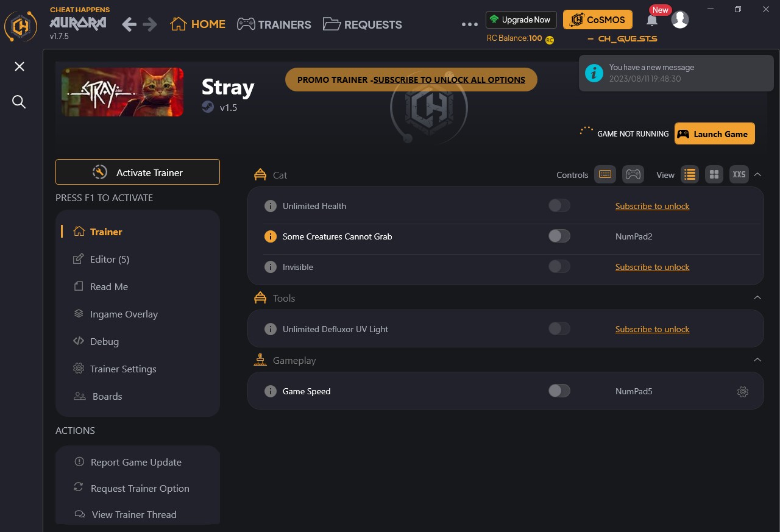Select Trainer in the sidebar
The height and width of the screenshot is (532, 780).
click(97, 232)
